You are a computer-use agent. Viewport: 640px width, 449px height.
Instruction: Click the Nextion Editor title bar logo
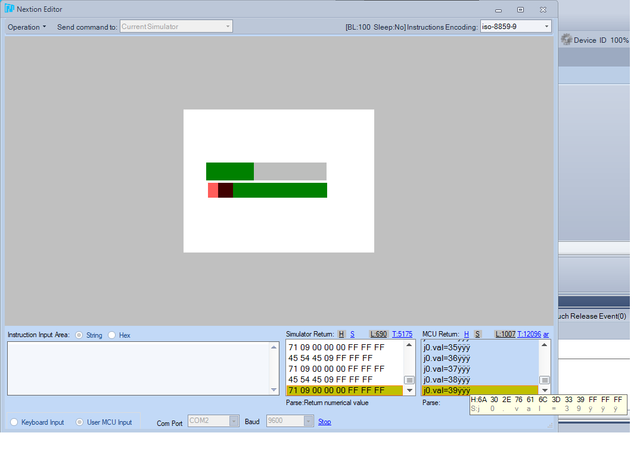click(x=9, y=9)
